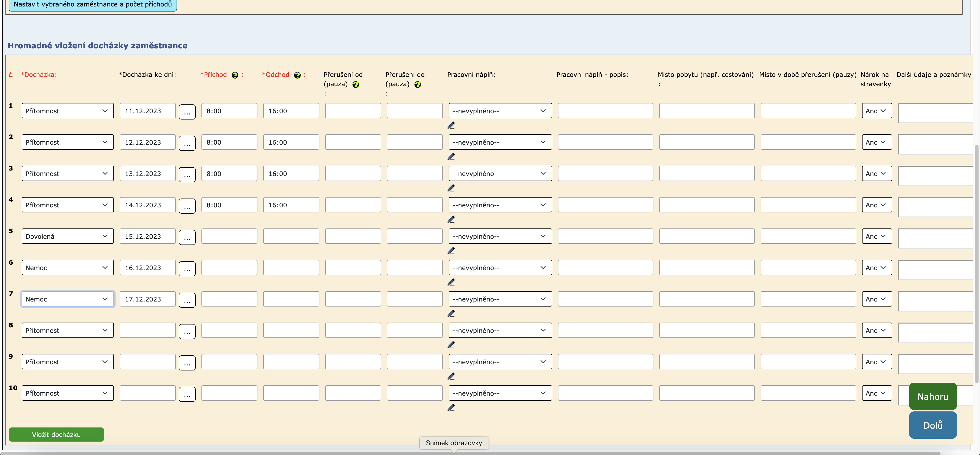Click Nastavit vybraného zaměstnance a počet příchodů

pyautogui.click(x=92, y=5)
